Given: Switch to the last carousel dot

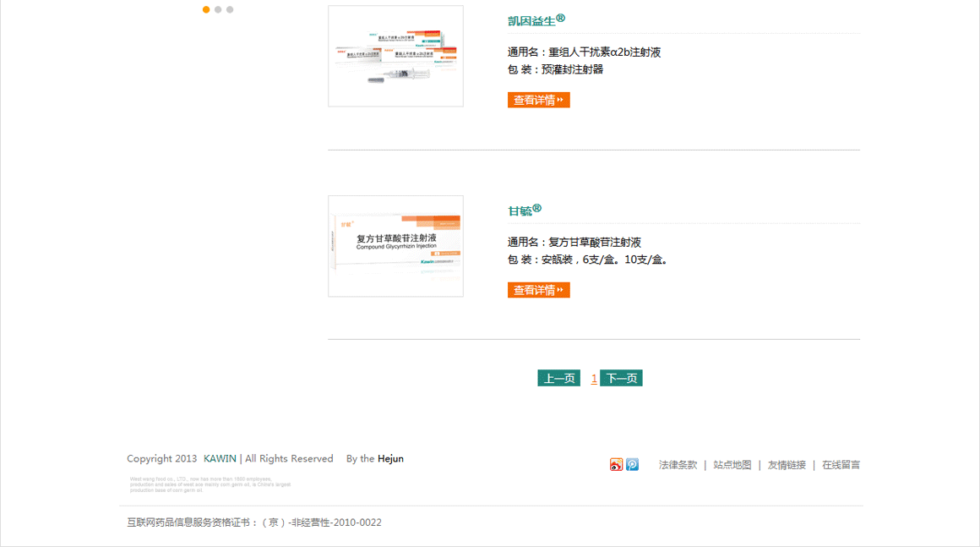Looking at the screenshot, I should 230,9.
